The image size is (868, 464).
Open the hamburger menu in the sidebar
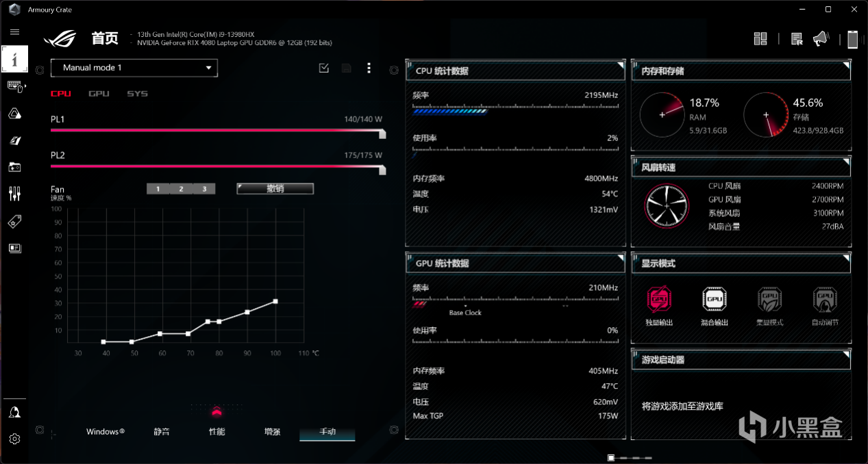click(14, 31)
